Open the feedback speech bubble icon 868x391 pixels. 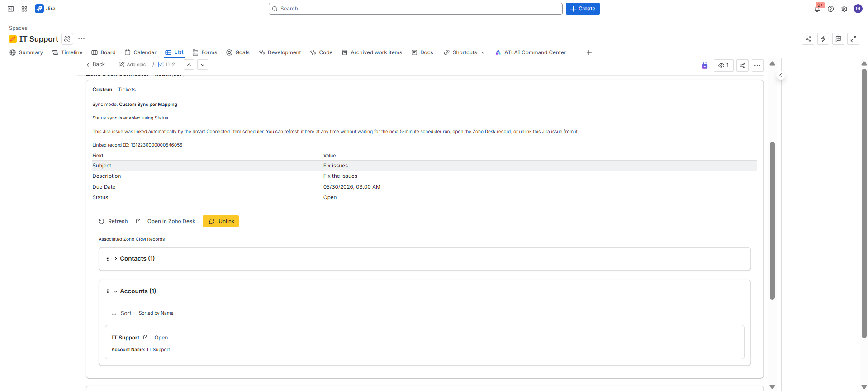coord(838,39)
